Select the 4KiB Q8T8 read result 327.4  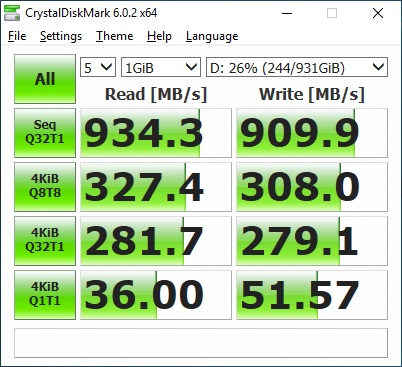pyautogui.click(x=156, y=187)
